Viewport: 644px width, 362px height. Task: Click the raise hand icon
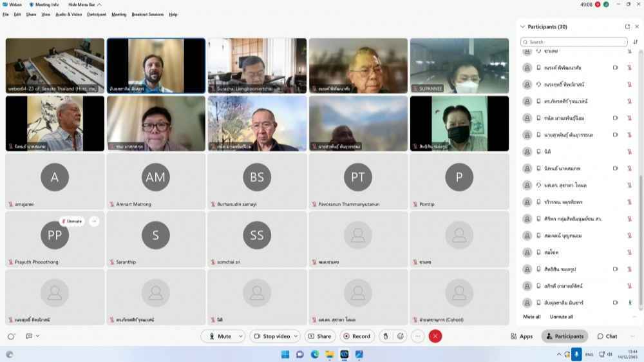(x=386, y=336)
